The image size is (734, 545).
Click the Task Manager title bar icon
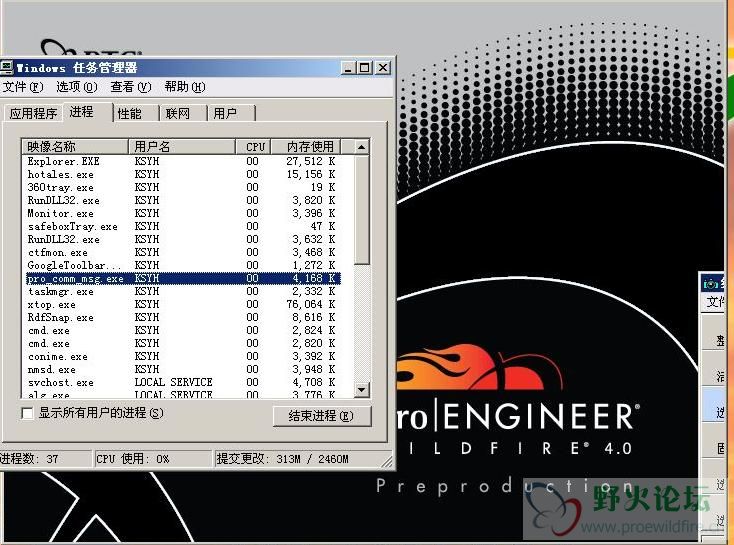click(7, 68)
